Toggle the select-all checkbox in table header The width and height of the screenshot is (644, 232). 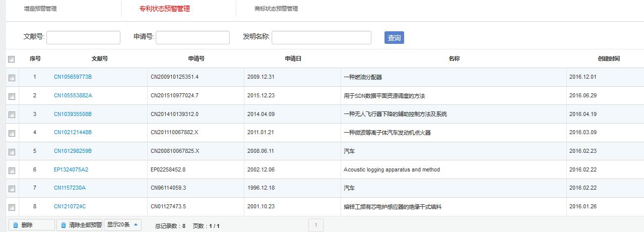pyautogui.click(x=12, y=59)
